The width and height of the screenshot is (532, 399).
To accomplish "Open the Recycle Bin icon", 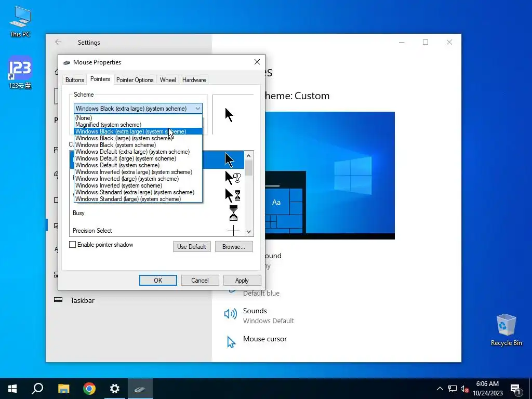I will click(506, 330).
